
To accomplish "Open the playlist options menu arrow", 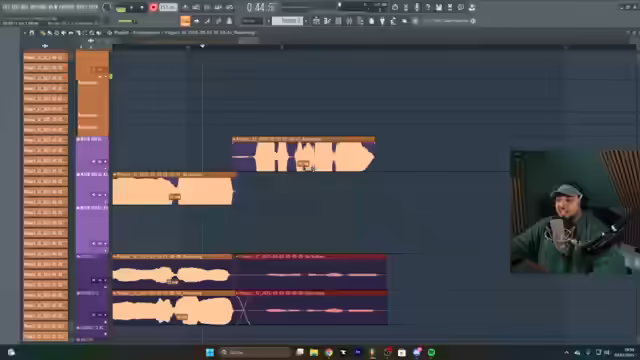I will pos(25,33).
